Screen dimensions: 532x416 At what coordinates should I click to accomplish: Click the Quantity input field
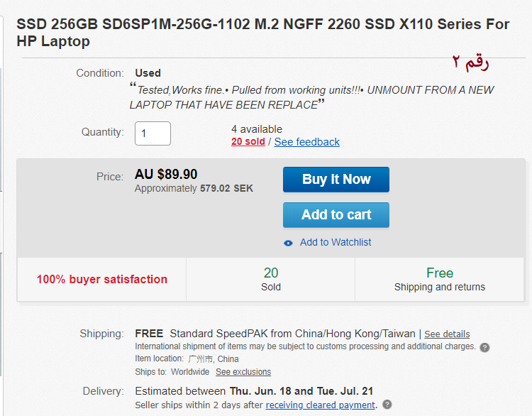[x=153, y=133]
